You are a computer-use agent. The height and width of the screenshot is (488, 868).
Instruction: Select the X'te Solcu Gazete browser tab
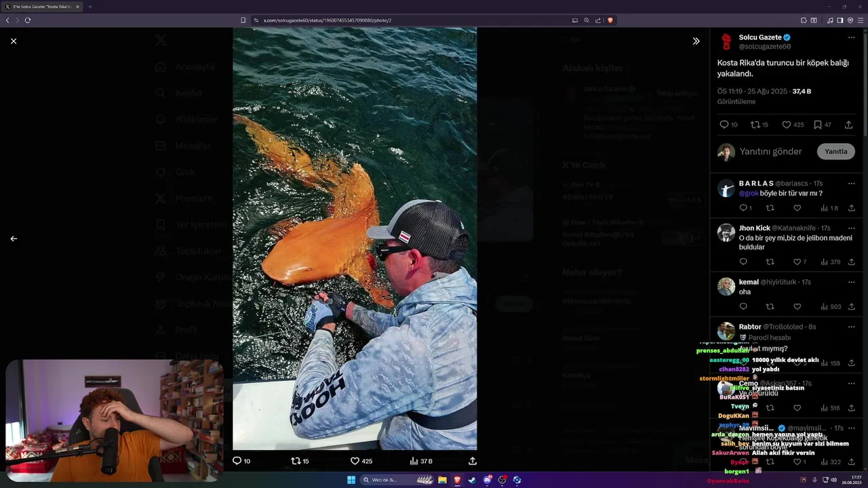pyautogui.click(x=42, y=7)
